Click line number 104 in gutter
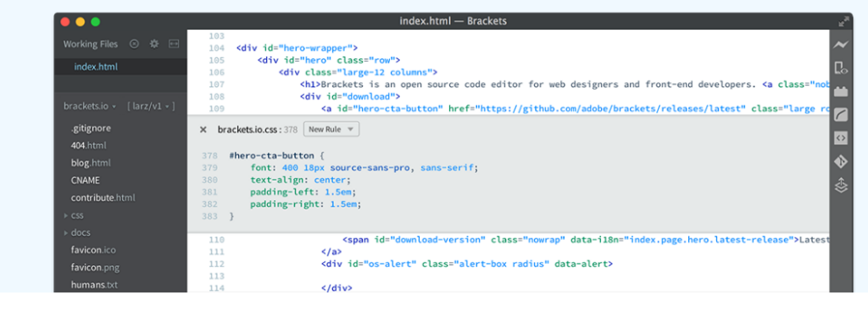 click(x=216, y=48)
